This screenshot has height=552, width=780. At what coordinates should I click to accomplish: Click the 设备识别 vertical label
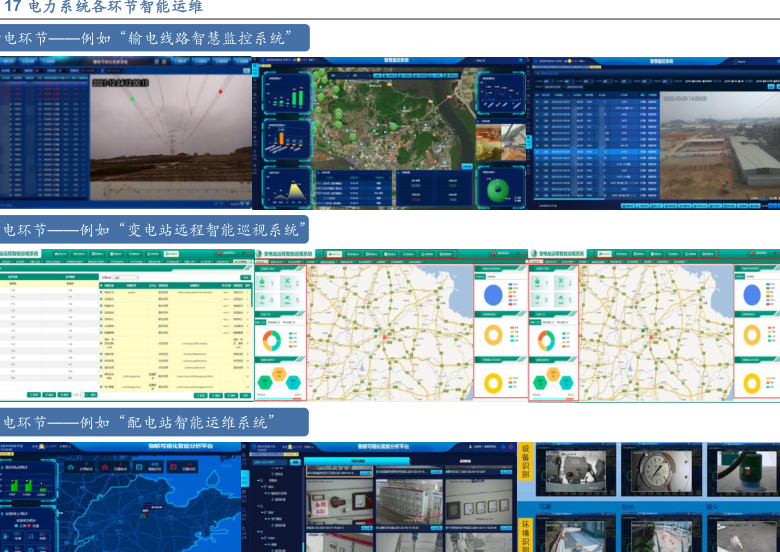[x=526, y=462]
